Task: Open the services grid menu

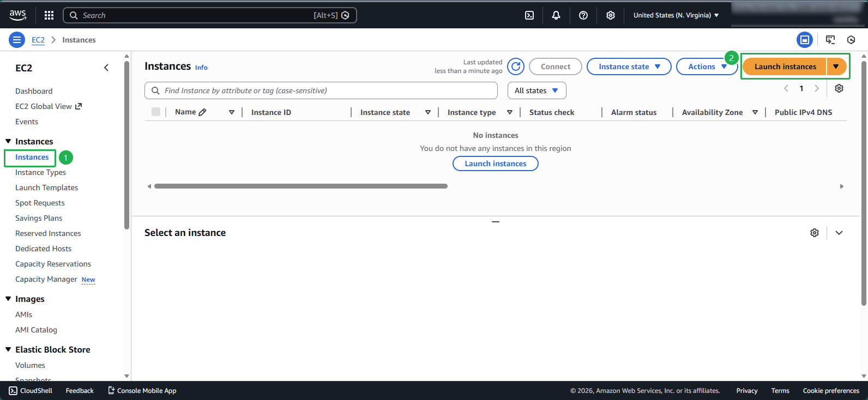Action: (49, 15)
